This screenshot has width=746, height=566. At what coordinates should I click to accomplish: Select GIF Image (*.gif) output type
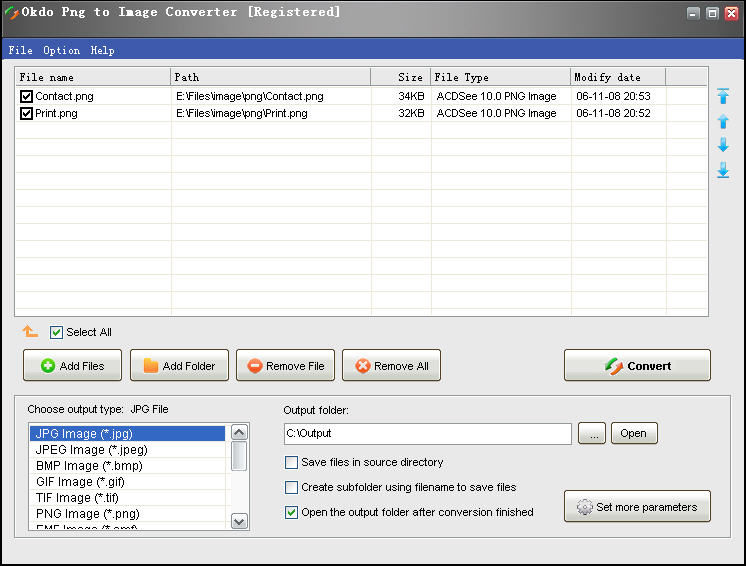127,482
